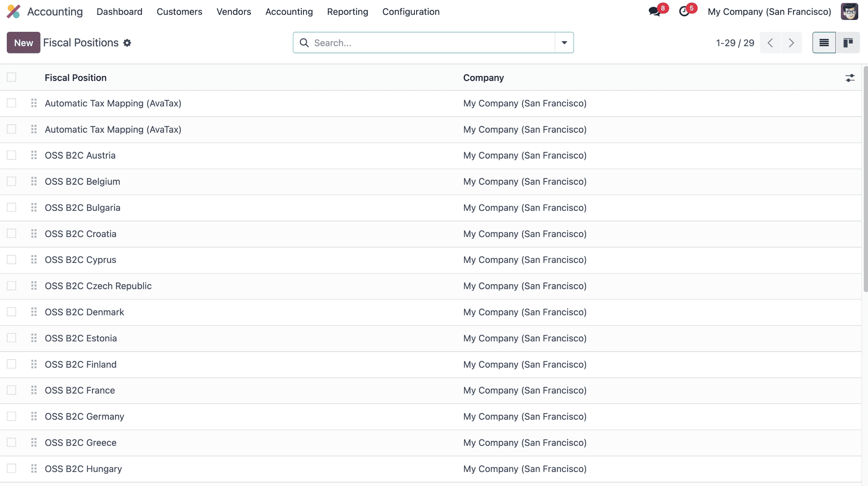Open the OSS B2C Germany record

click(84, 416)
